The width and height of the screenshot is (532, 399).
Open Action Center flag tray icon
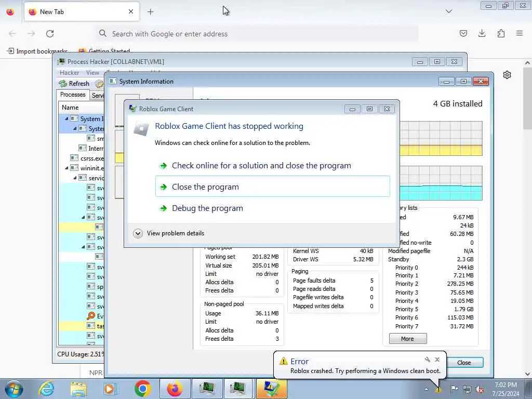454,389
